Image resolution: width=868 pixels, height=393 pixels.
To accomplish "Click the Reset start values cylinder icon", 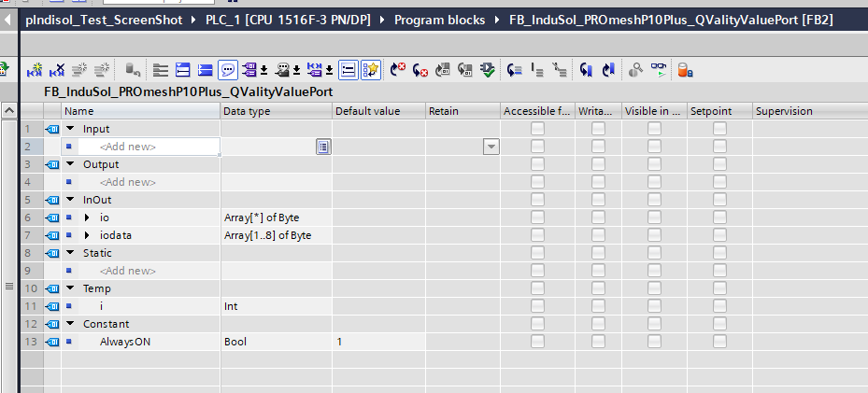I will coord(133,70).
